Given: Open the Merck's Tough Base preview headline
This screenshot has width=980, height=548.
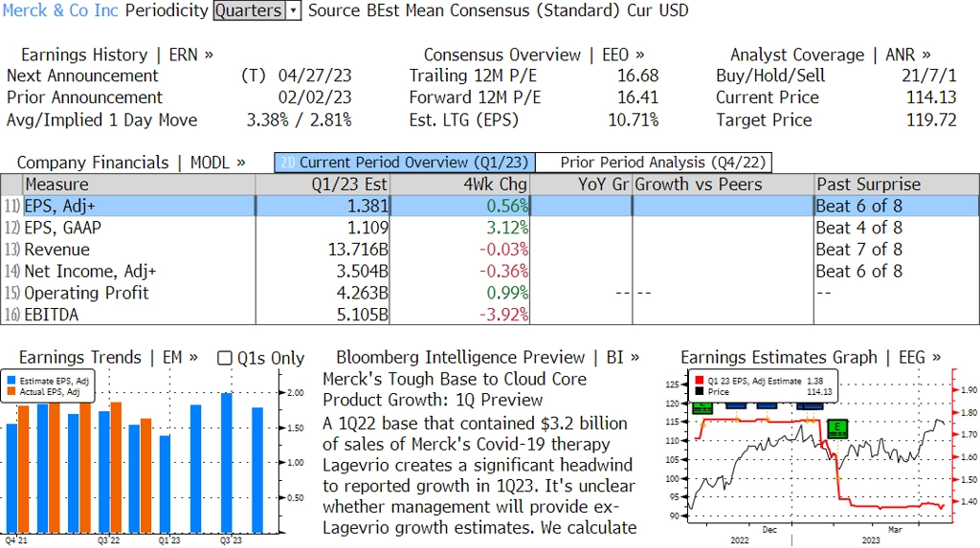Looking at the screenshot, I should pos(455,389).
